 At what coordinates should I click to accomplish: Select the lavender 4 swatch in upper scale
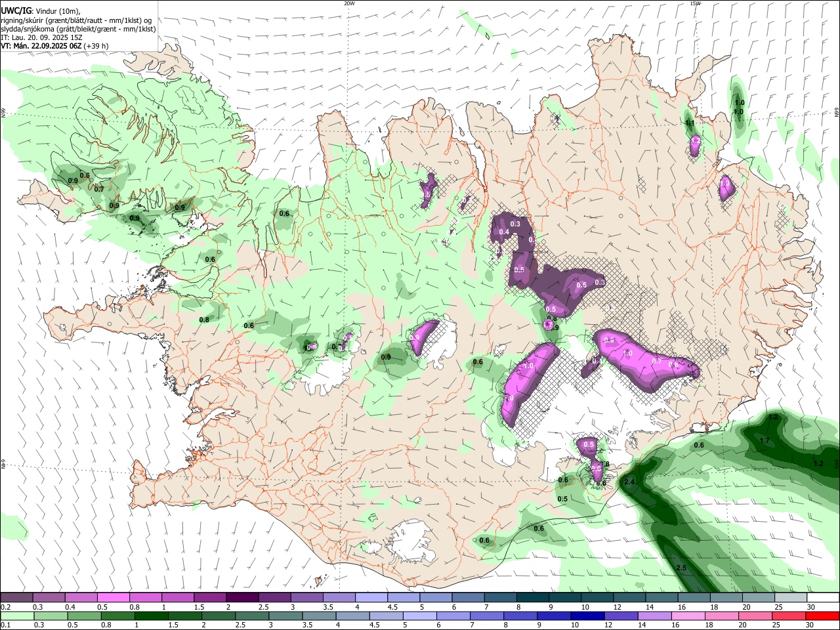(x=371, y=598)
